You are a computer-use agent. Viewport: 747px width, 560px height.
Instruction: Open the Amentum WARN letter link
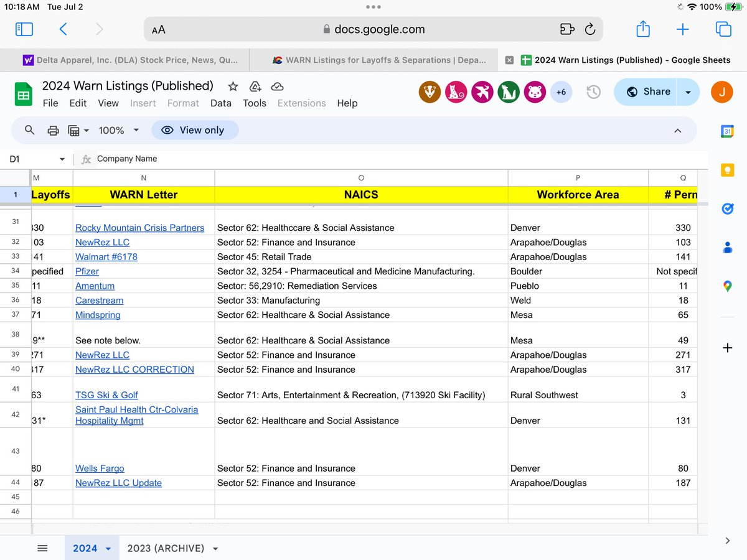(95, 286)
